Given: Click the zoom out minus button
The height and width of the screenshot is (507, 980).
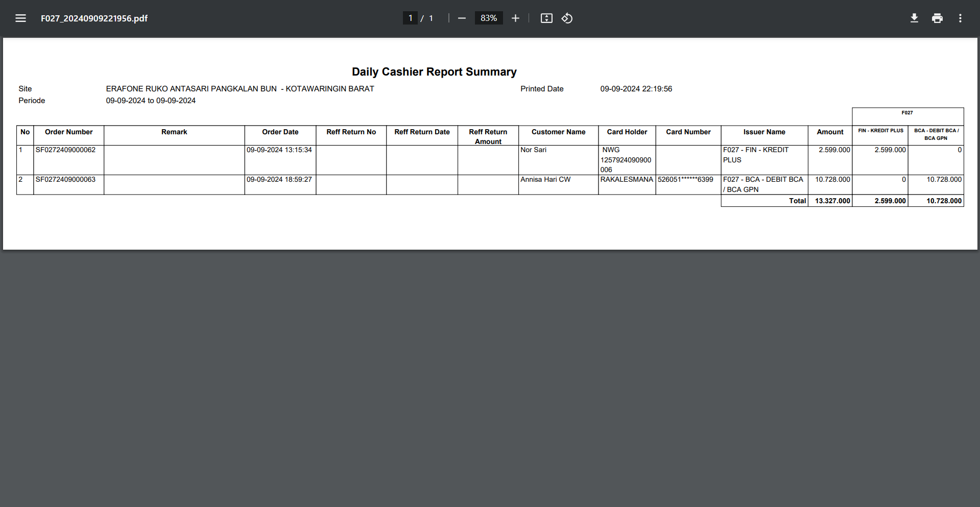Looking at the screenshot, I should coord(462,18).
